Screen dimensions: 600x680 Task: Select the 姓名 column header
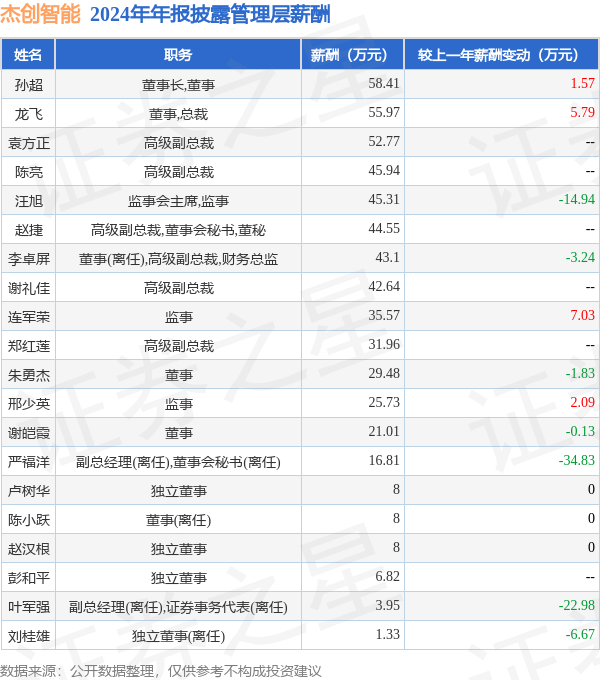(28, 55)
